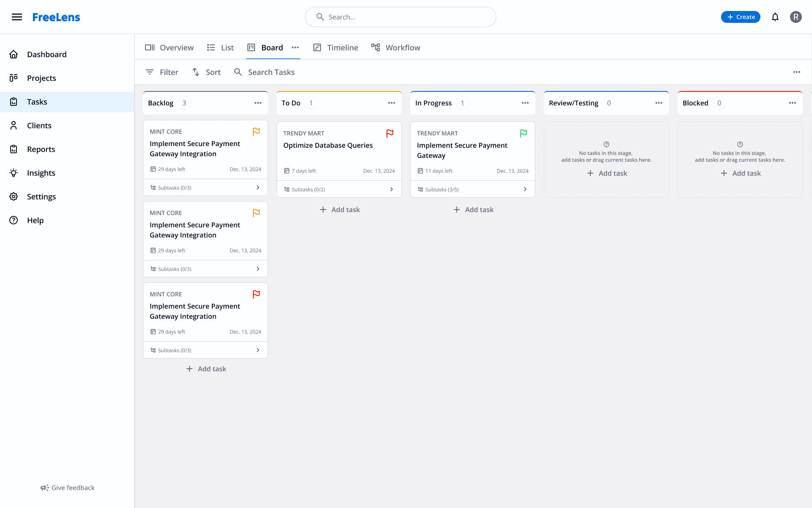The height and width of the screenshot is (508, 812).
Task: Click green flag on Trendy Mart payment card
Action: (x=523, y=133)
